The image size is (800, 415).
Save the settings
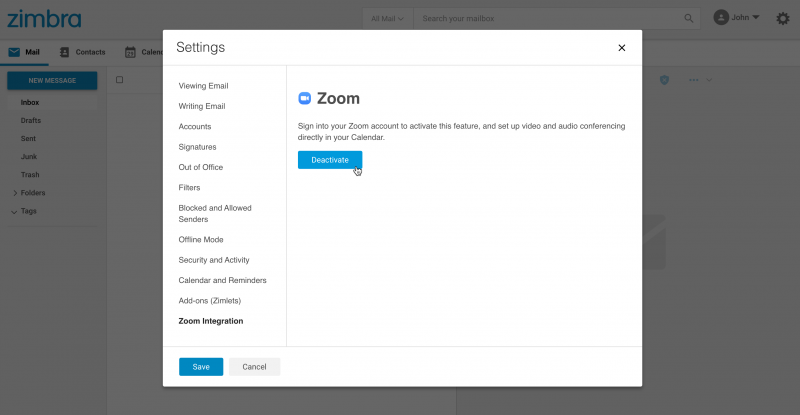coord(201,367)
